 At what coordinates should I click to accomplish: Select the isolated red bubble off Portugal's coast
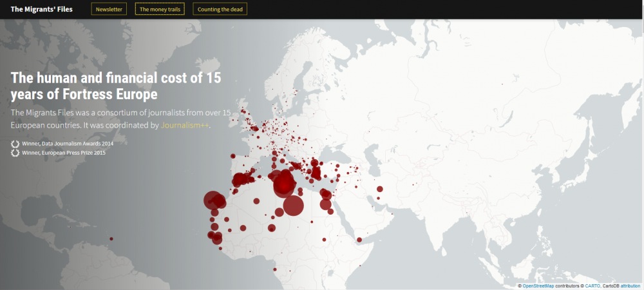(232, 155)
